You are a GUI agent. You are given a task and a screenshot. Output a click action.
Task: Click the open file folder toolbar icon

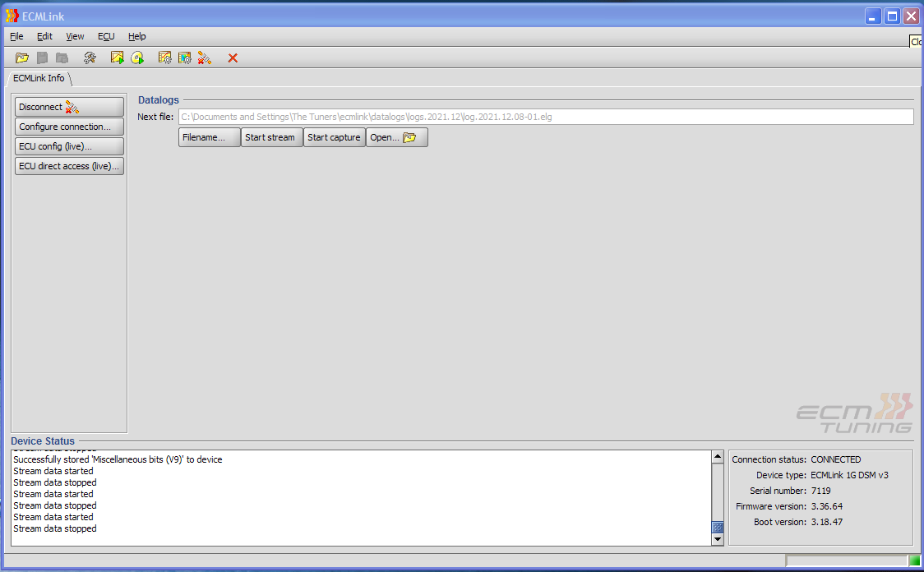pyautogui.click(x=22, y=58)
